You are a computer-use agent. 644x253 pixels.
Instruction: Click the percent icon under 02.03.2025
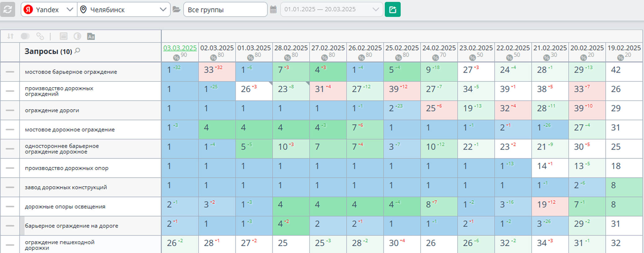pyautogui.click(x=213, y=57)
